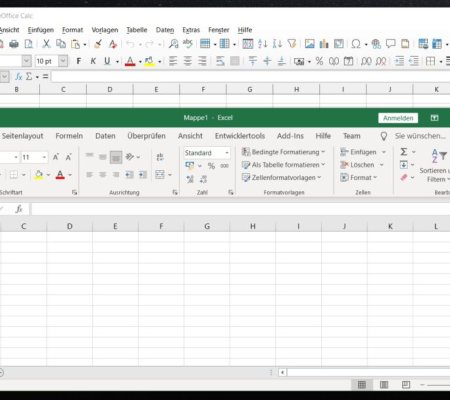The height and width of the screenshot is (400, 450).
Task: Switch to Excel Überprüfen tab
Action: (x=146, y=136)
